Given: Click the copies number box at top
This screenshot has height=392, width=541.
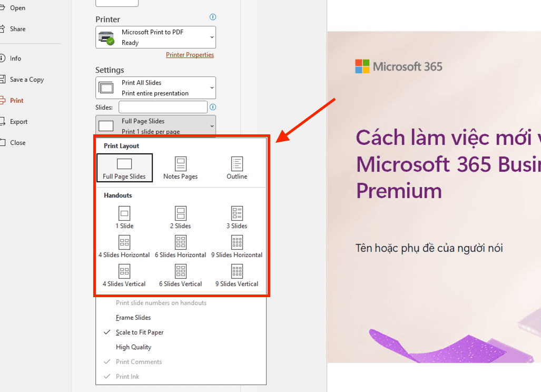Looking at the screenshot, I should [x=117, y=3].
